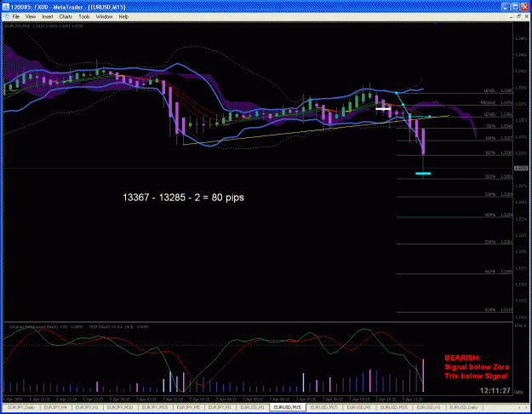Switch to the EURJPY,H1 chart tab
This screenshot has width=532, height=414.
click(x=87, y=407)
